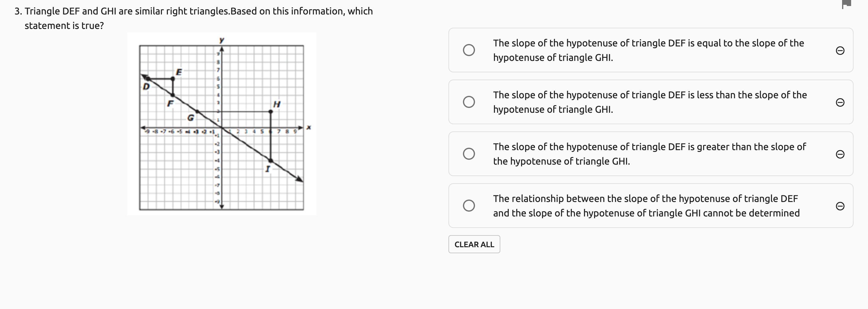The image size is (868, 309).
Task: Click point label E on the graph
Action: pos(179,72)
